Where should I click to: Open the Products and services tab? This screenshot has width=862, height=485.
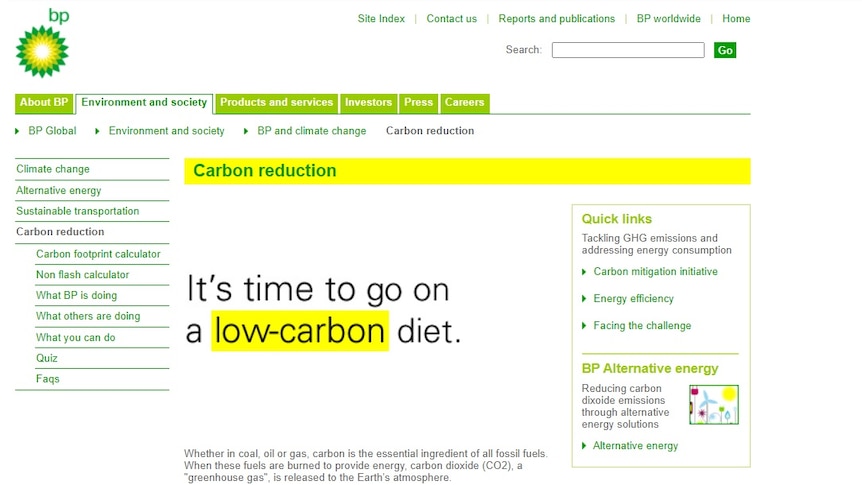pyautogui.click(x=277, y=103)
